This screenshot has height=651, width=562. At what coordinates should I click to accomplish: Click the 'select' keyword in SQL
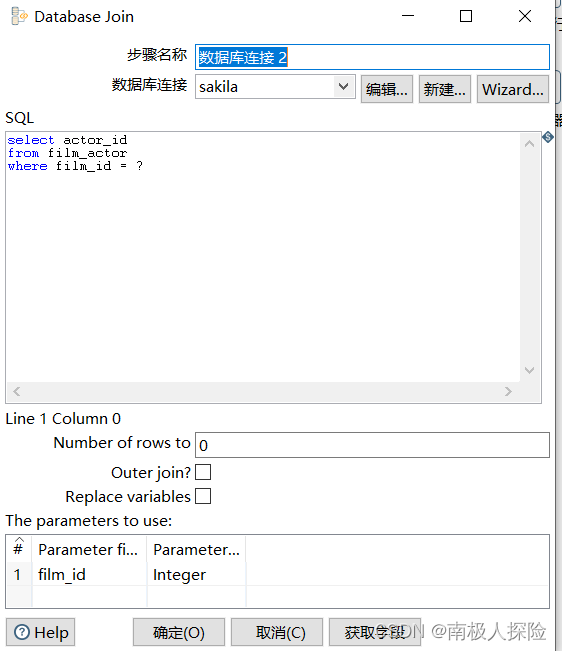31,140
